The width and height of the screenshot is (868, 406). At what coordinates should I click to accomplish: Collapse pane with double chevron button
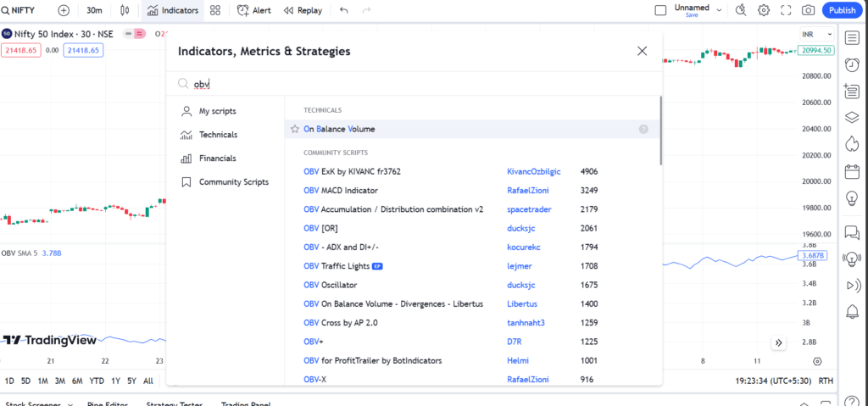click(x=778, y=343)
